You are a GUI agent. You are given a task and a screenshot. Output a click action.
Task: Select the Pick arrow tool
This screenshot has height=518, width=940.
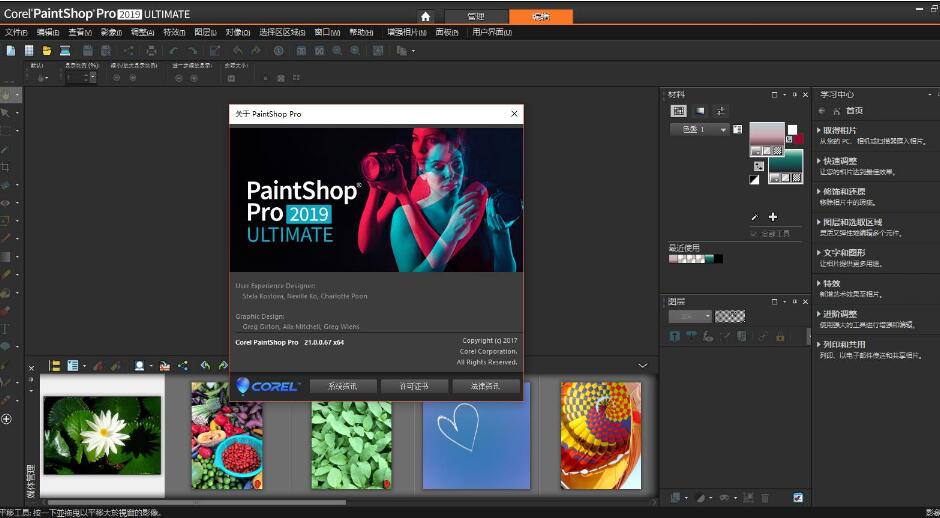coord(6,113)
